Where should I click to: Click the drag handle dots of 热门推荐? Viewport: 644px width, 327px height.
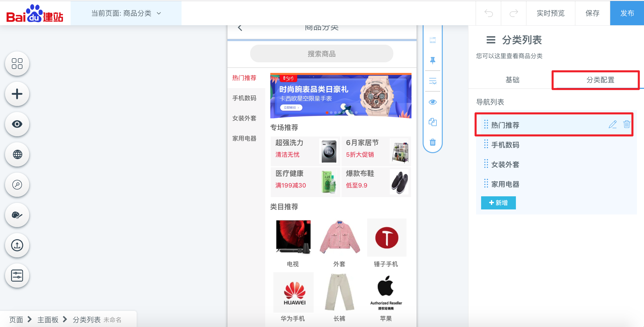click(x=486, y=124)
